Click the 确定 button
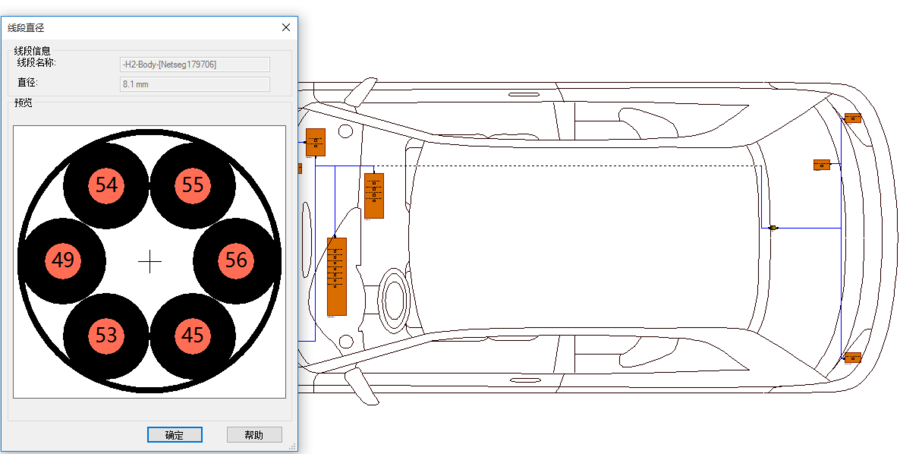 point(174,434)
